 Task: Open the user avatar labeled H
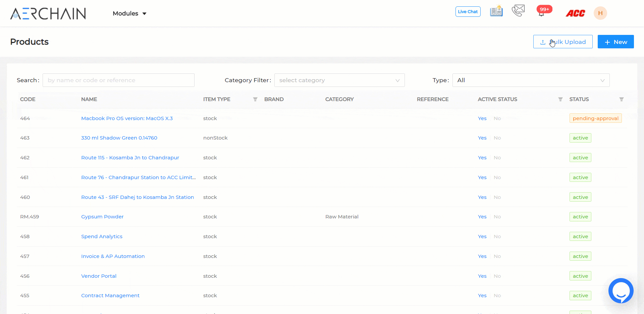pos(600,13)
